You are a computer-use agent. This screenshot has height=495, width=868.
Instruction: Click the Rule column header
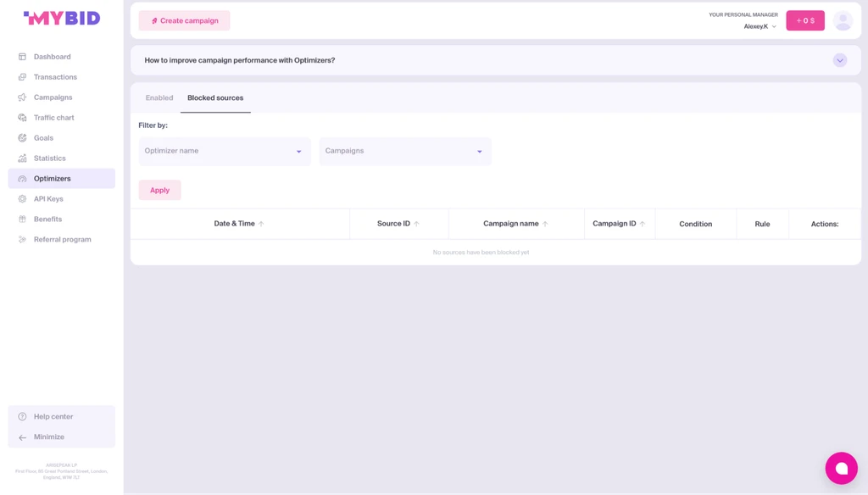[762, 225]
